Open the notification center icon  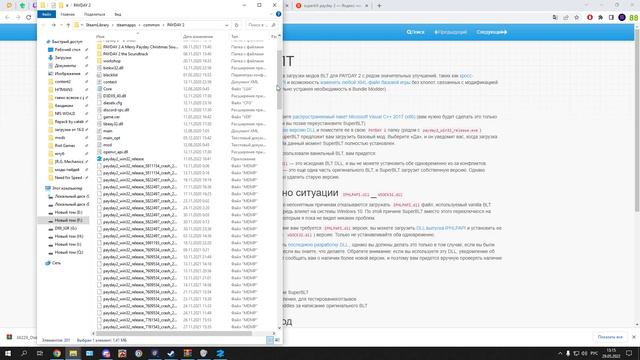(629, 353)
